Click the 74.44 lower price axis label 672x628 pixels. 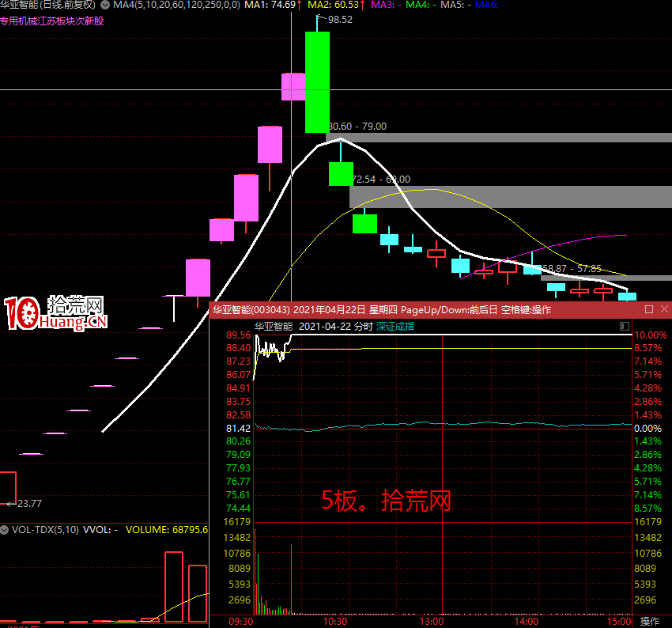coord(238,509)
